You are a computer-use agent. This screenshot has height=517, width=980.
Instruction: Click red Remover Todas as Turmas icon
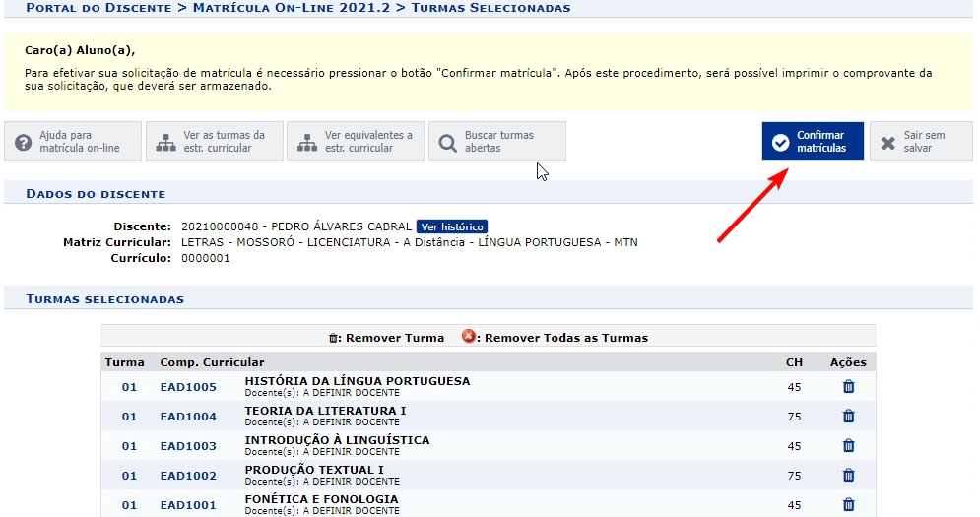coord(468,337)
